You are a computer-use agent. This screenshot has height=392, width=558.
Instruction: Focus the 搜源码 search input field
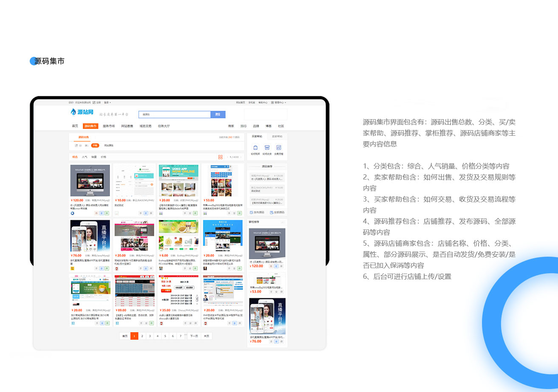(175, 115)
